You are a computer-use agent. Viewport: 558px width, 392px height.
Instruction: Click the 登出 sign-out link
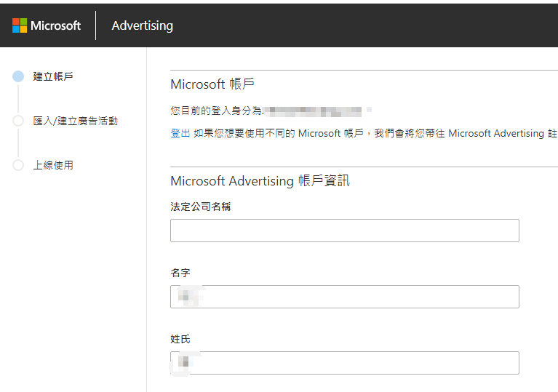pos(180,133)
